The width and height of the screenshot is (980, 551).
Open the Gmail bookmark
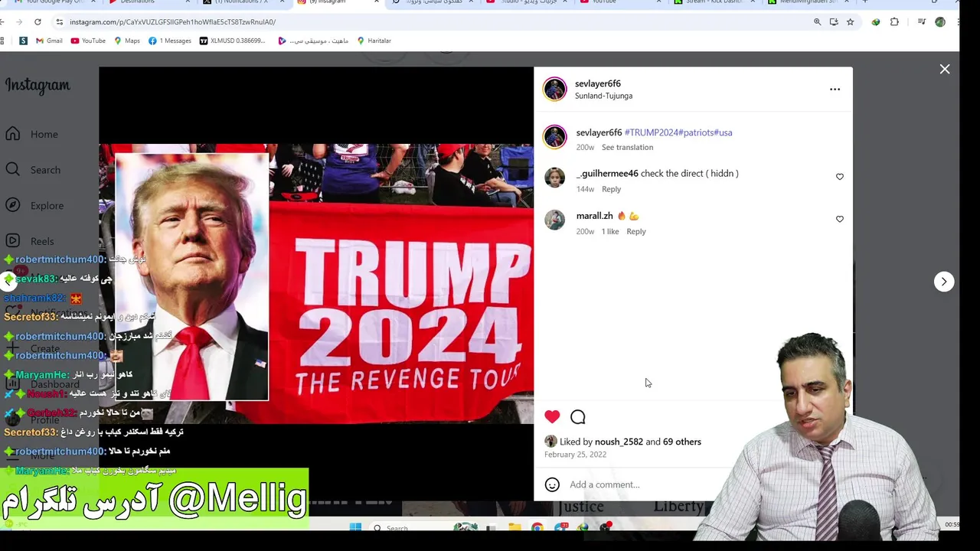coord(48,41)
